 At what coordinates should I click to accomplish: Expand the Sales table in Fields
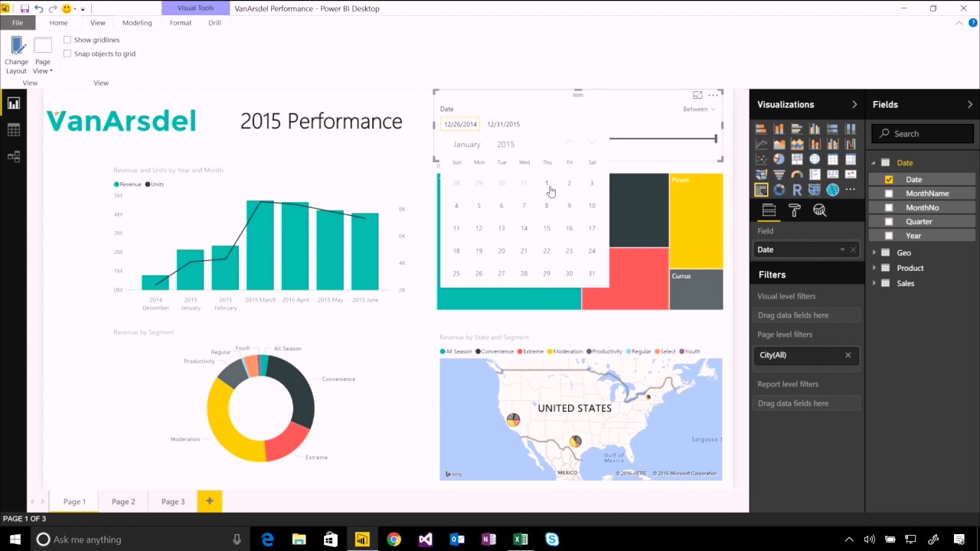tap(874, 283)
